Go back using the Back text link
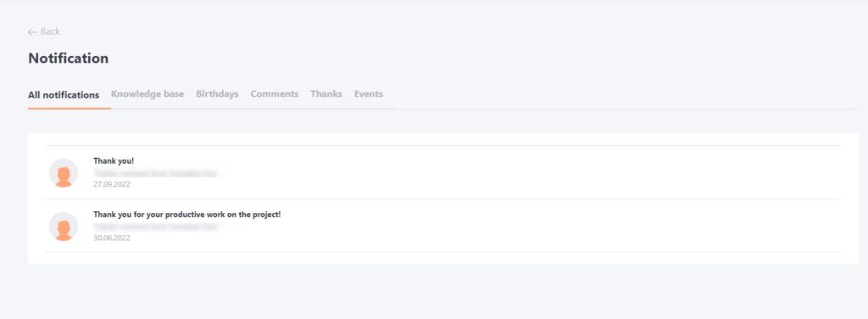The width and height of the screenshot is (868, 319). (x=50, y=31)
